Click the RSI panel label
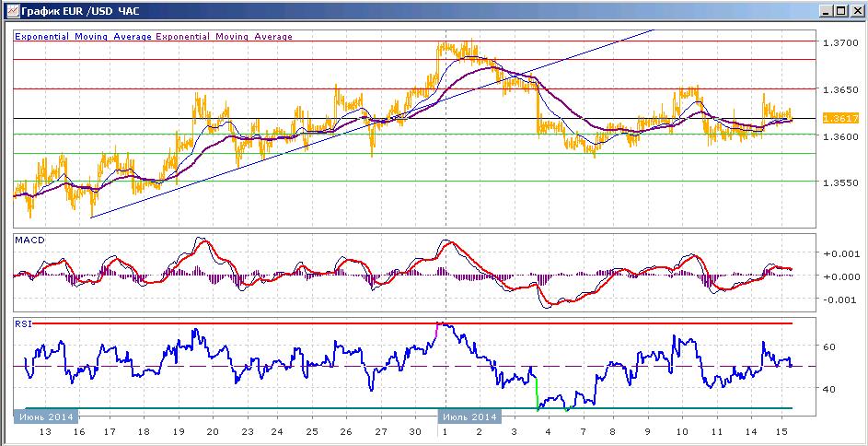This screenshot has height=446, width=868. [24, 324]
